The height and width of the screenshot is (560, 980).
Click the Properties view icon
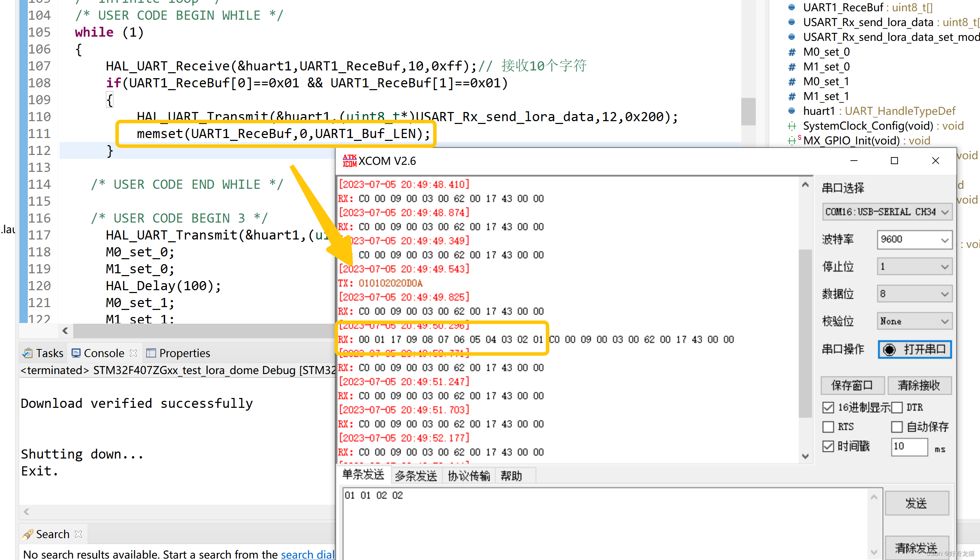[151, 353]
